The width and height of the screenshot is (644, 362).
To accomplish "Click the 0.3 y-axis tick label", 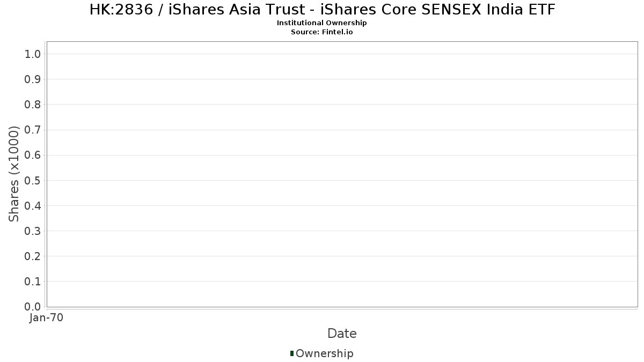I will pyautogui.click(x=33, y=231).
